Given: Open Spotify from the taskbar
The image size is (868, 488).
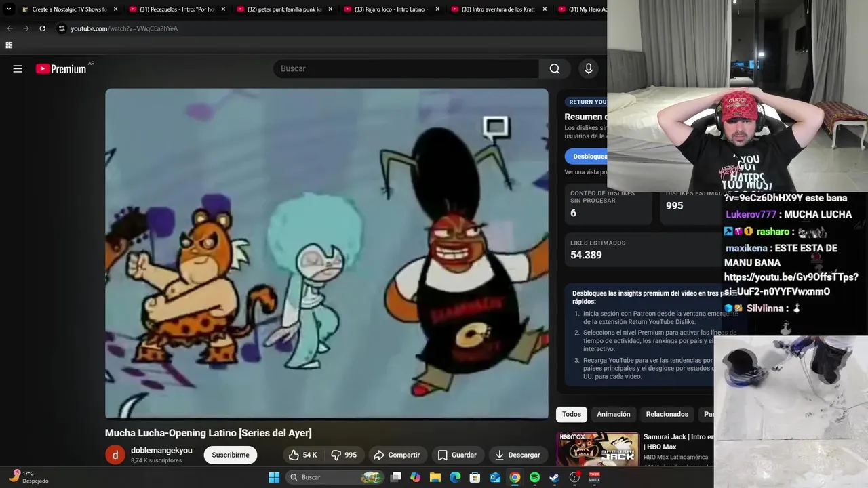Looking at the screenshot, I should [x=534, y=477].
